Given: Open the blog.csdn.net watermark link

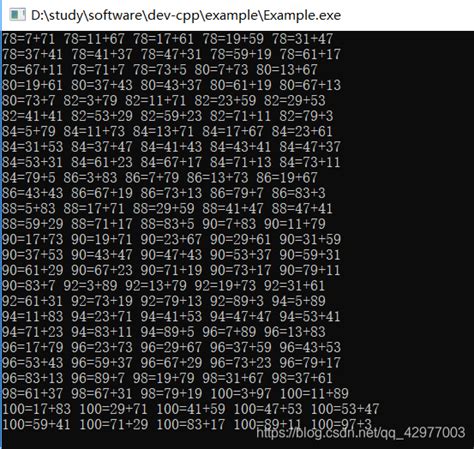Looking at the screenshot, I should pos(361,433).
